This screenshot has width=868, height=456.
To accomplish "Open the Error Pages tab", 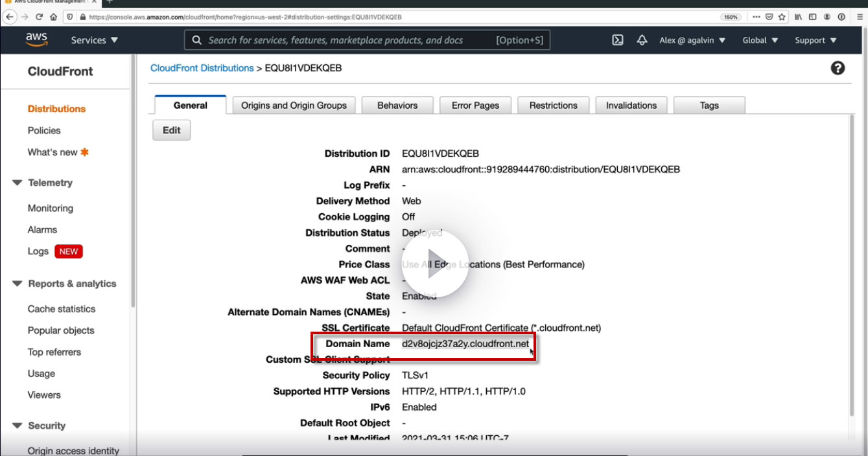I will coord(475,105).
